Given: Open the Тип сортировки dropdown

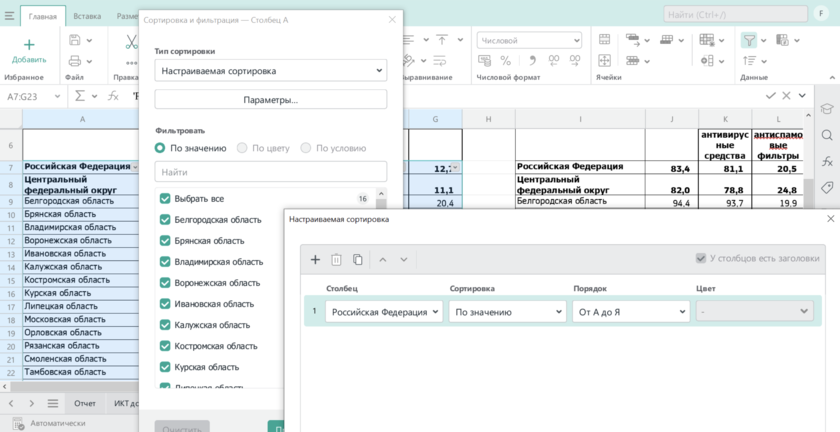Looking at the screenshot, I should 270,71.
